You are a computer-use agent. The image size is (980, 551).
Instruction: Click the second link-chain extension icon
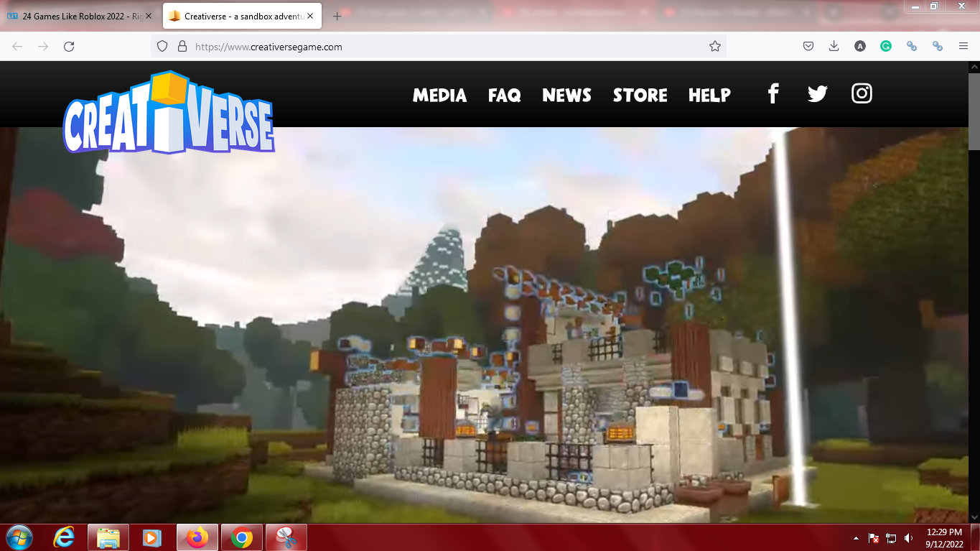(938, 47)
